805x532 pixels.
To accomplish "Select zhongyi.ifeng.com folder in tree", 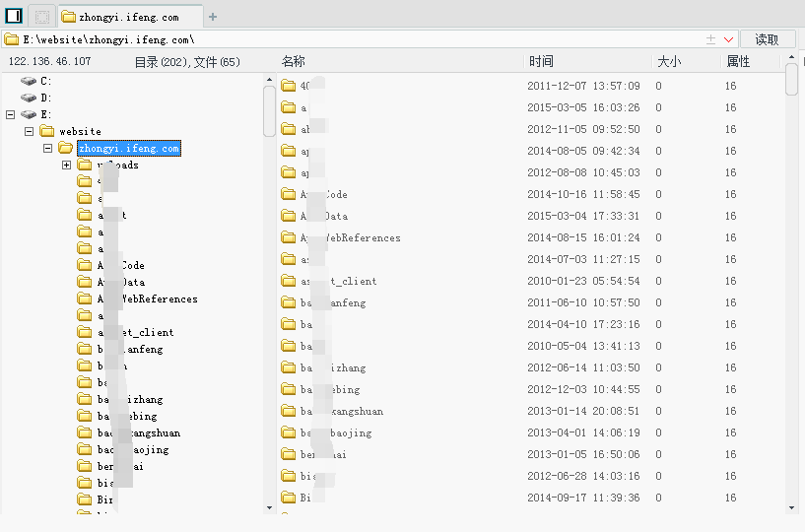I will click(129, 149).
